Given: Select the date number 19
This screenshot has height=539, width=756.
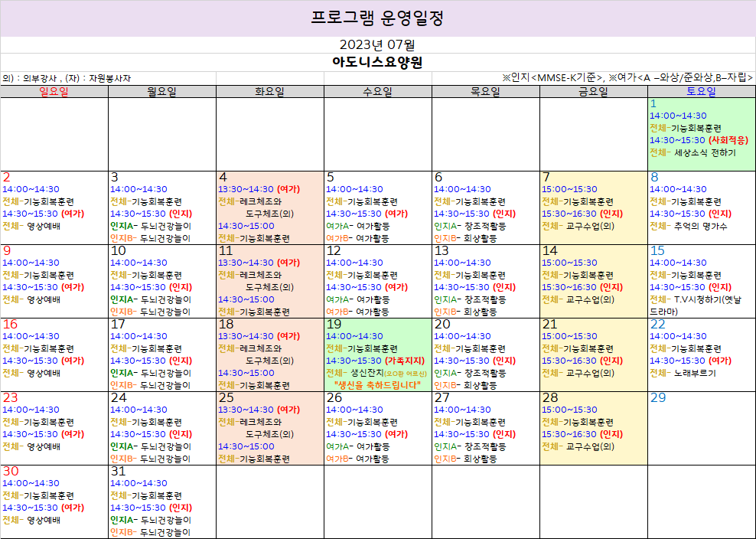Looking at the screenshot, I should (334, 325).
